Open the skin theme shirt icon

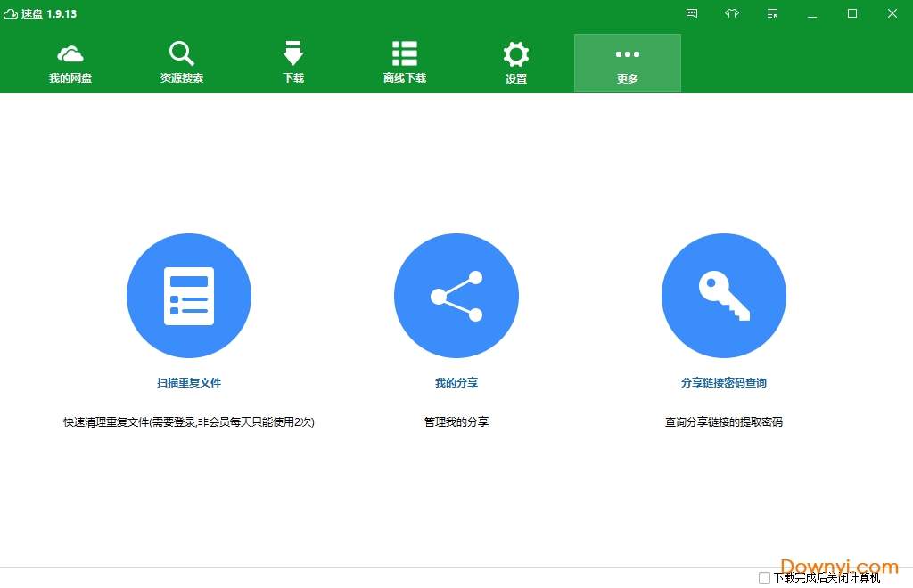731,13
